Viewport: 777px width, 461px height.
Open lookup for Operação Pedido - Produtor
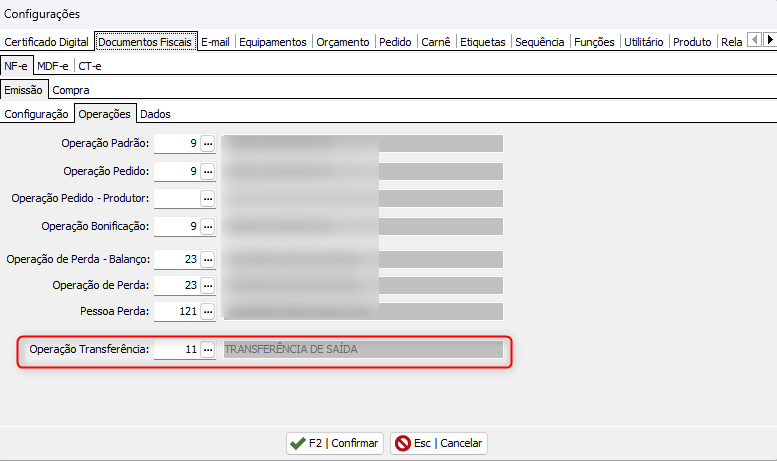pos(208,199)
